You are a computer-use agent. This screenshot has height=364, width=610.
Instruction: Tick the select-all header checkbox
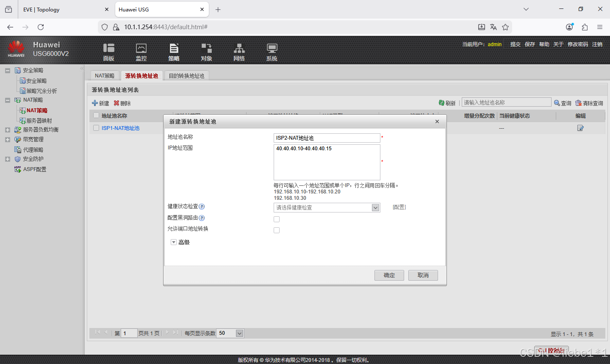pos(96,116)
